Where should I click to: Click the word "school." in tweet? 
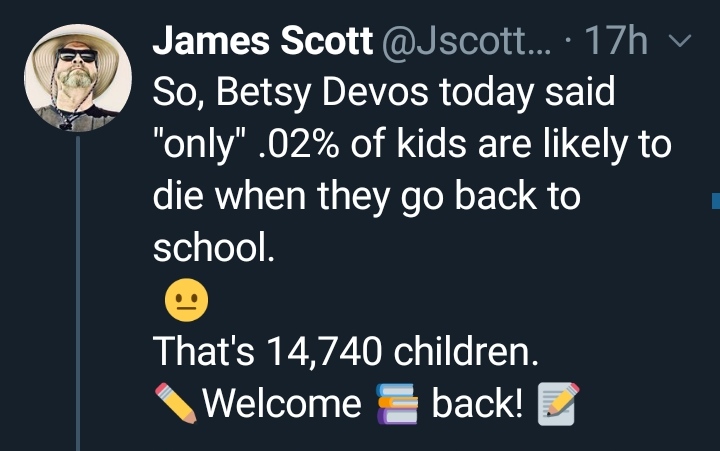[x=212, y=249]
